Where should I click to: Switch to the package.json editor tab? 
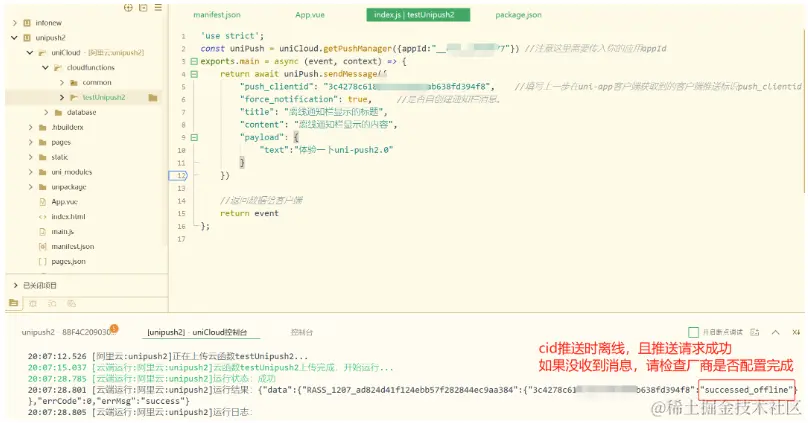518,15
